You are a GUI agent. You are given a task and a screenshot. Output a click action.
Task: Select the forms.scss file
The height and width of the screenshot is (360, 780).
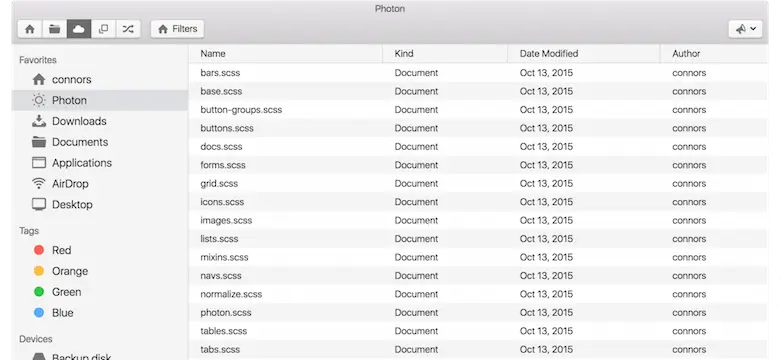tap(478, 165)
